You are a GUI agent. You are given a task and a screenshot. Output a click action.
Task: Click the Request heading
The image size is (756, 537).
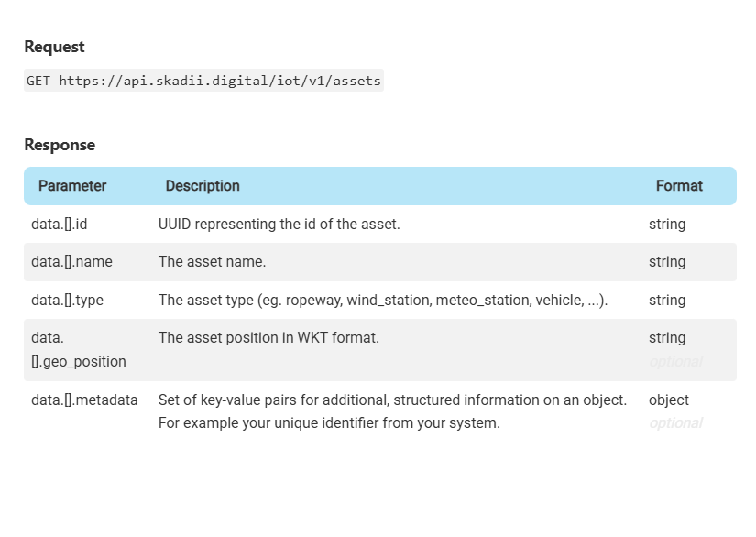pos(54,47)
